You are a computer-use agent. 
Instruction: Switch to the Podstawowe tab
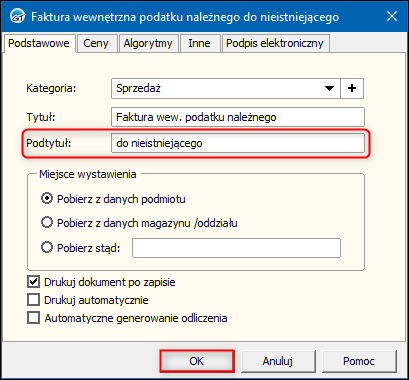(39, 43)
